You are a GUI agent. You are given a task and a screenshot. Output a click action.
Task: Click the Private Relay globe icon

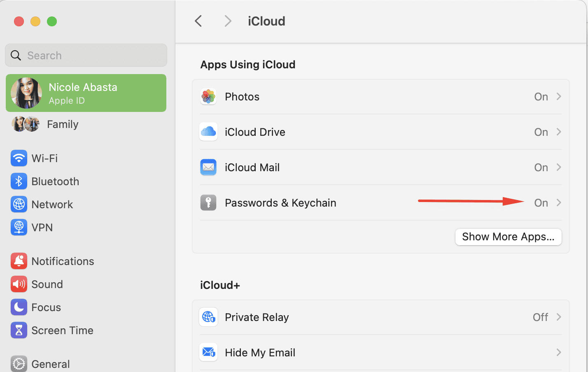tap(208, 317)
